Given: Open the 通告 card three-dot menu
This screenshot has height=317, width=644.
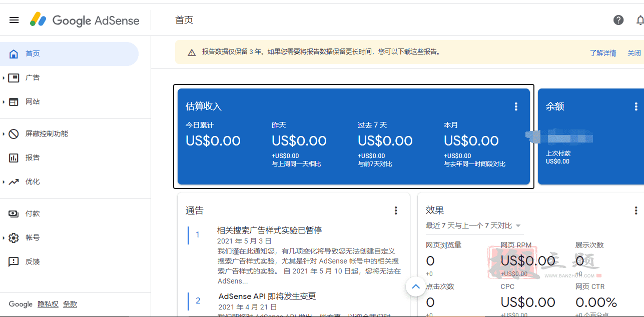Looking at the screenshot, I should [x=396, y=210].
